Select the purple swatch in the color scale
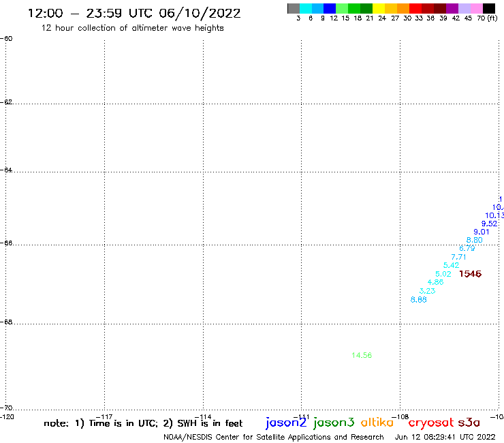Viewport: 504px width, 443px height. (x=452, y=8)
